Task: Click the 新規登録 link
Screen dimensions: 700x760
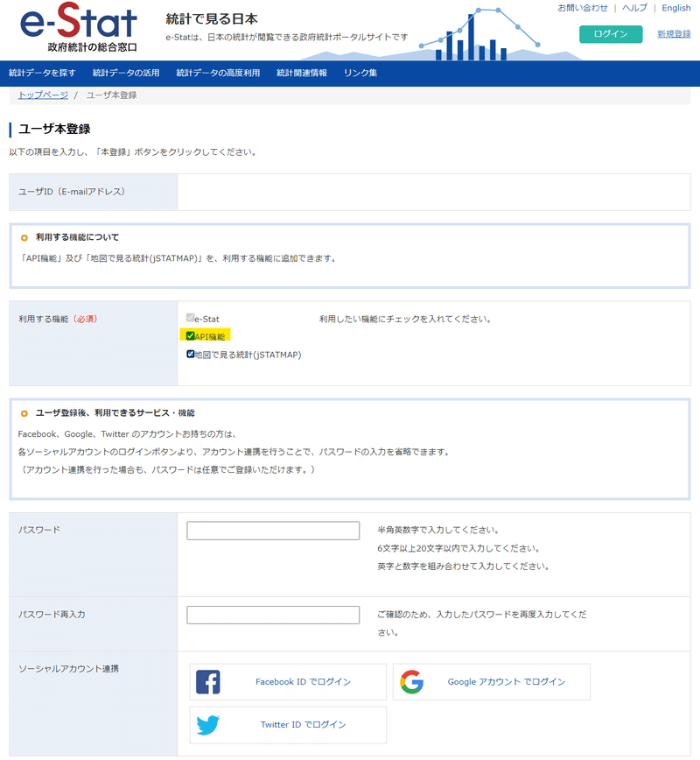Action: click(675, 33)
